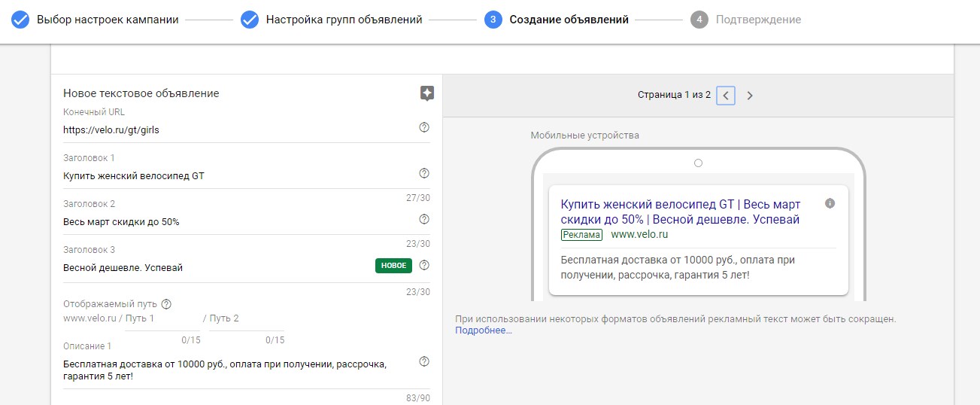This screenshot has height=405, width=980.
Task: Click Реклама label in preview
Action: (x=582, y=235)
